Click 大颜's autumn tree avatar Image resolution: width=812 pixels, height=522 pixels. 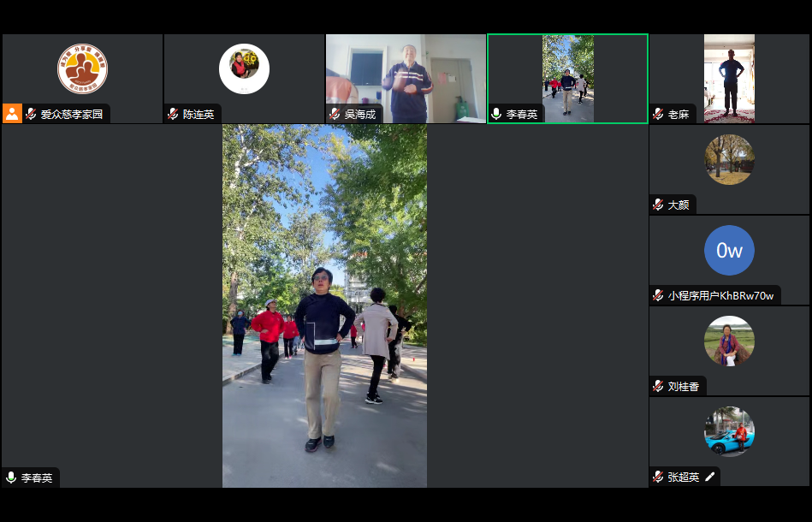click(x=729, y=159)
